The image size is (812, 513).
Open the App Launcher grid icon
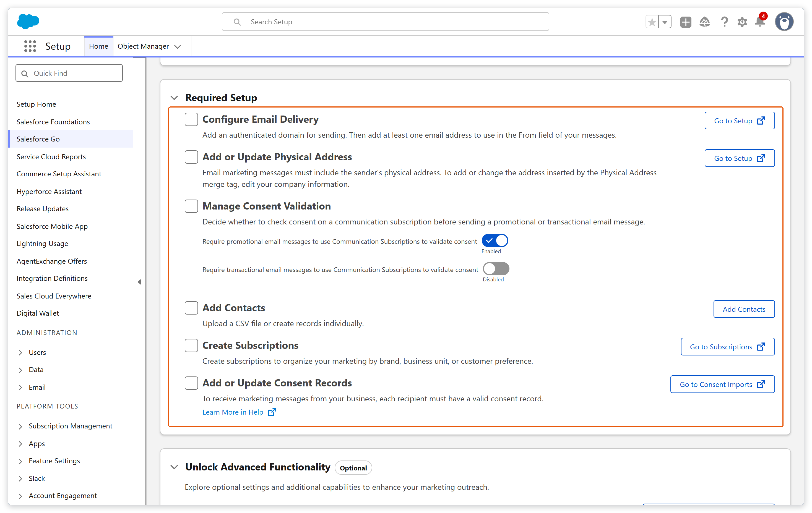[30, 46]
